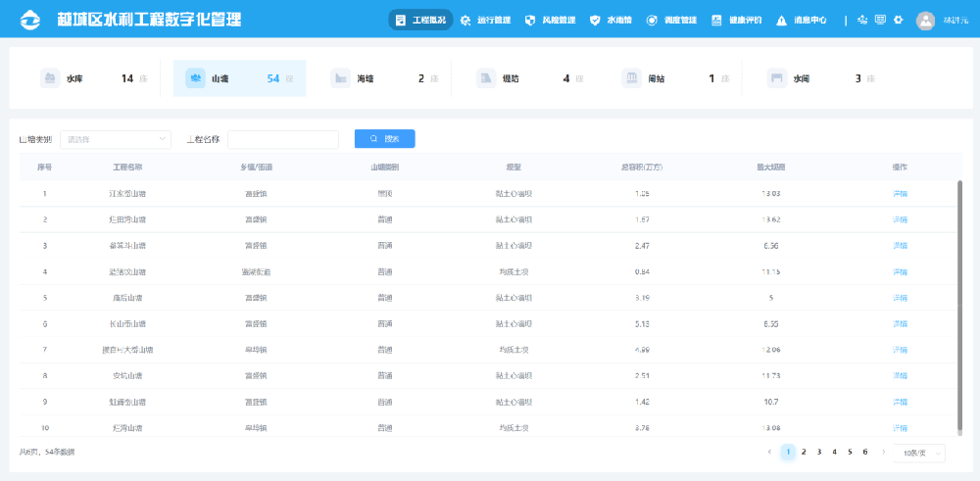Click the logo icon at top left
The width and height of the screenshot is (980, 481).
tap(31, 20)
